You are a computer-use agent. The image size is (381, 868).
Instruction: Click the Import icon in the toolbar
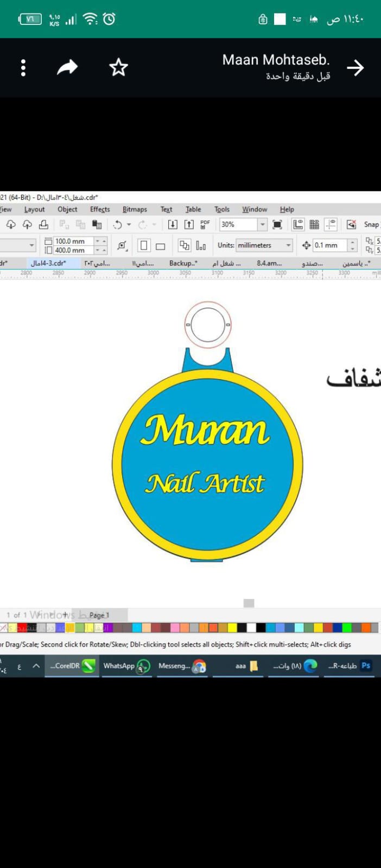pyautogui.click(x=173, y=225)
